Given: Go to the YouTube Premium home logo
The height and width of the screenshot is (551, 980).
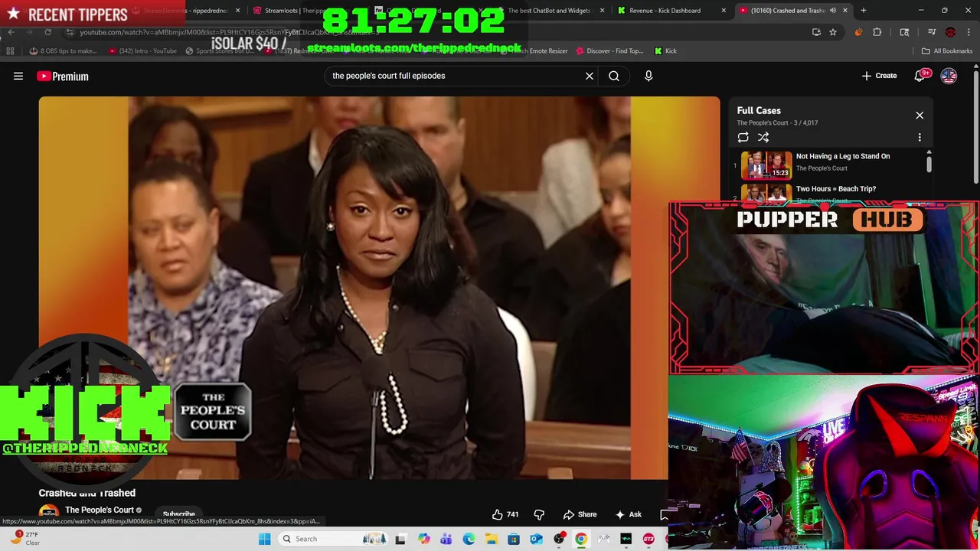Looking at the screenshot, I should click(63, 76).
